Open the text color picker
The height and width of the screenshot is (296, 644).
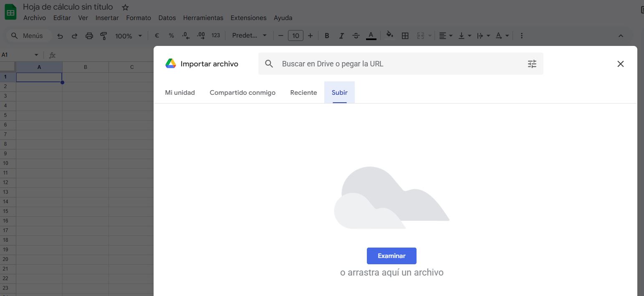click(x=371, y=36)
